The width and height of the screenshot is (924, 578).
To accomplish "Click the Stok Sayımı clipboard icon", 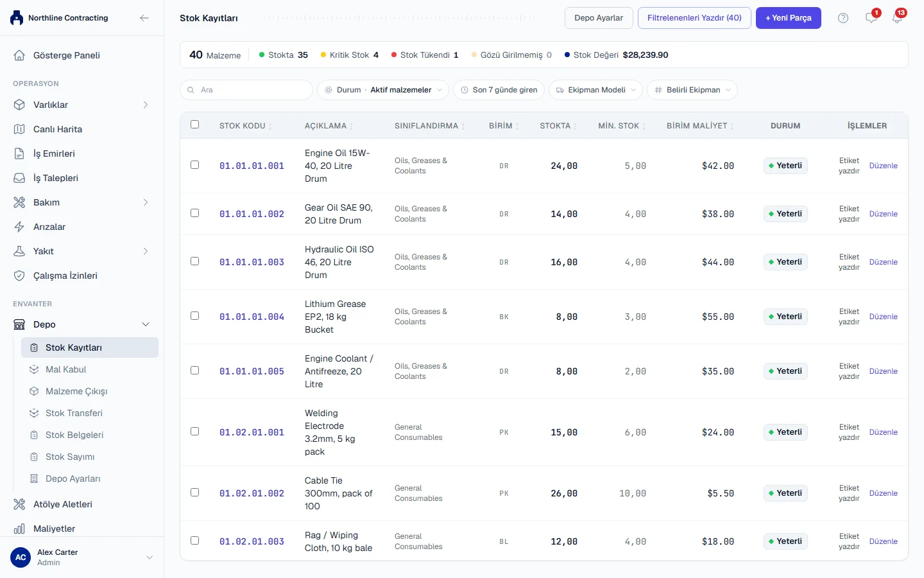I will pos(34,457).
